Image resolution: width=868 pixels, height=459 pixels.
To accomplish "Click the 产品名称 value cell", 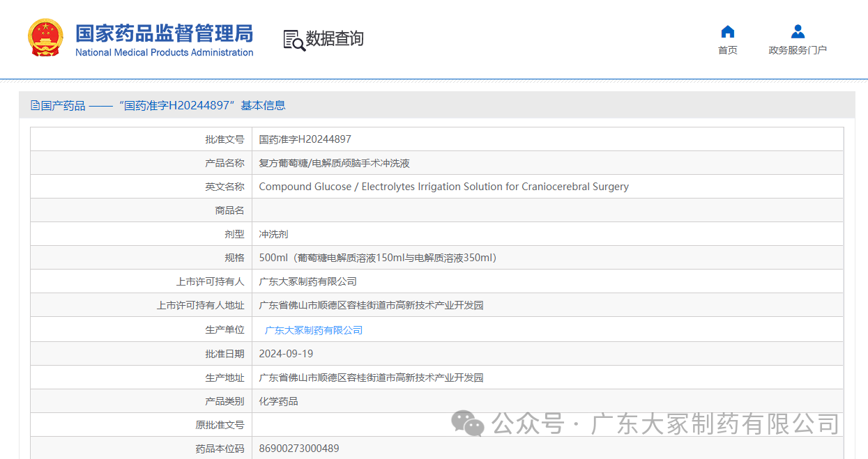I will (334, 163).
